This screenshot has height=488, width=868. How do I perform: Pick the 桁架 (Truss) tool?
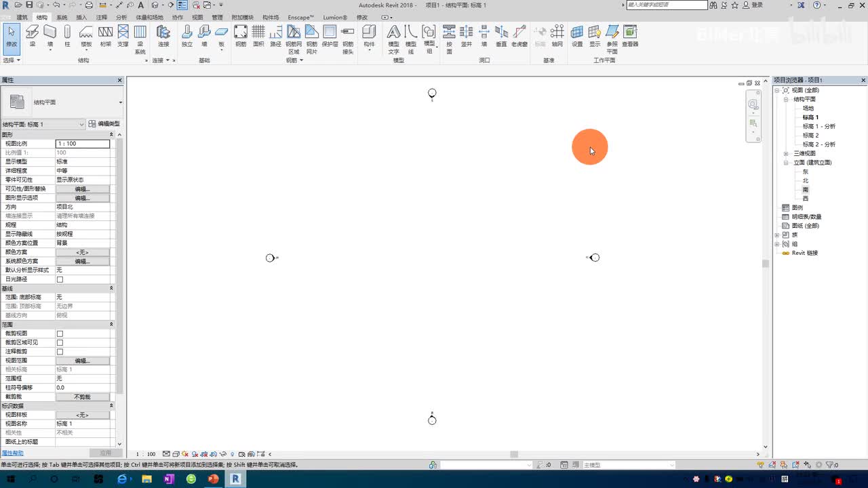pos(105,36)
